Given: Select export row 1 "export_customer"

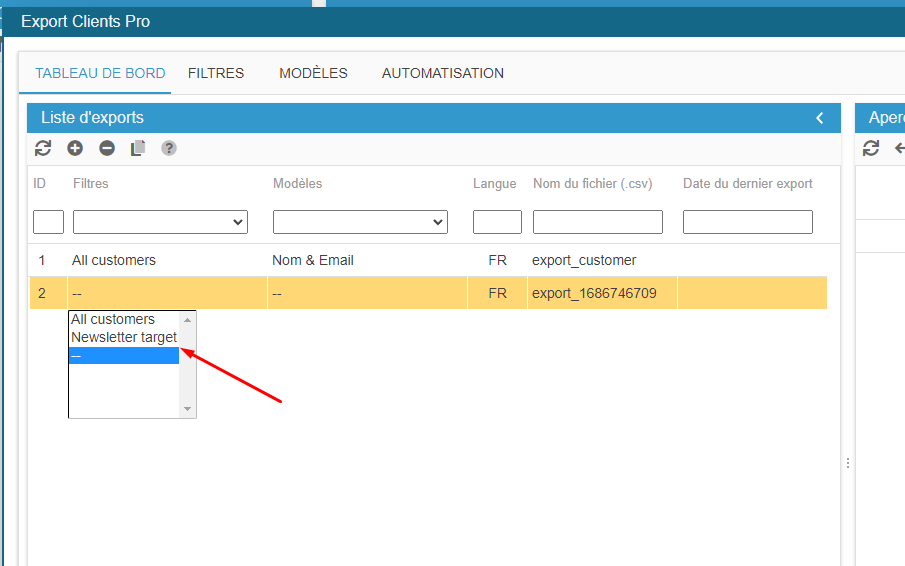Looking at the screenshot, I should click(584, 260).
